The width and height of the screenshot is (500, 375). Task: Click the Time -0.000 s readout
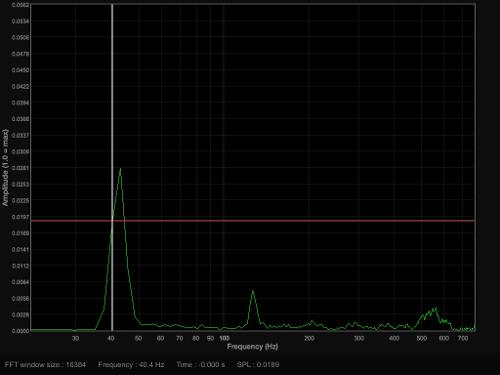point(201,365)
